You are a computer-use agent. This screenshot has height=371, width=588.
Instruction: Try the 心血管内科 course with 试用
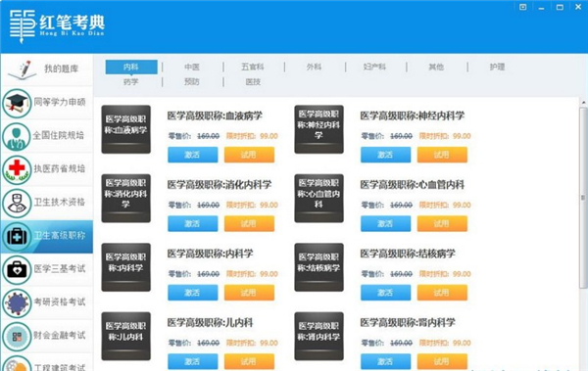coord(442,224)
